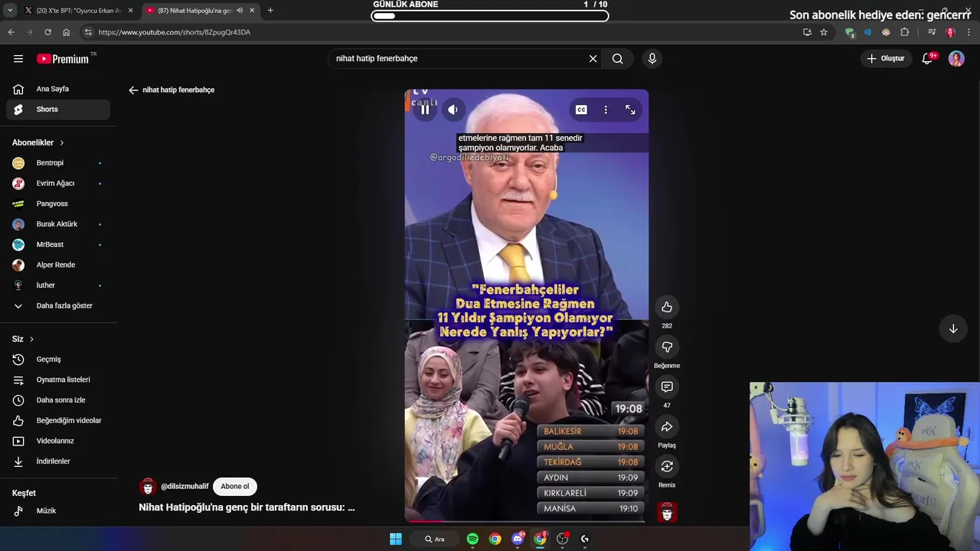Expand the Abonelikler section chevron
This screenshot has height=551, width=980.
pyautogui.click(x=62, y=142)
